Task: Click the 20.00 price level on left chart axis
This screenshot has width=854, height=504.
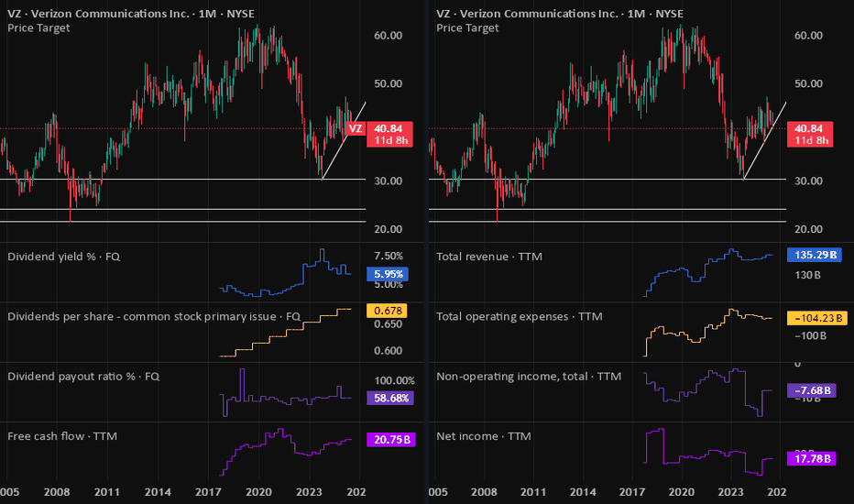Action: pyautogui.click(x=388, y=229)
